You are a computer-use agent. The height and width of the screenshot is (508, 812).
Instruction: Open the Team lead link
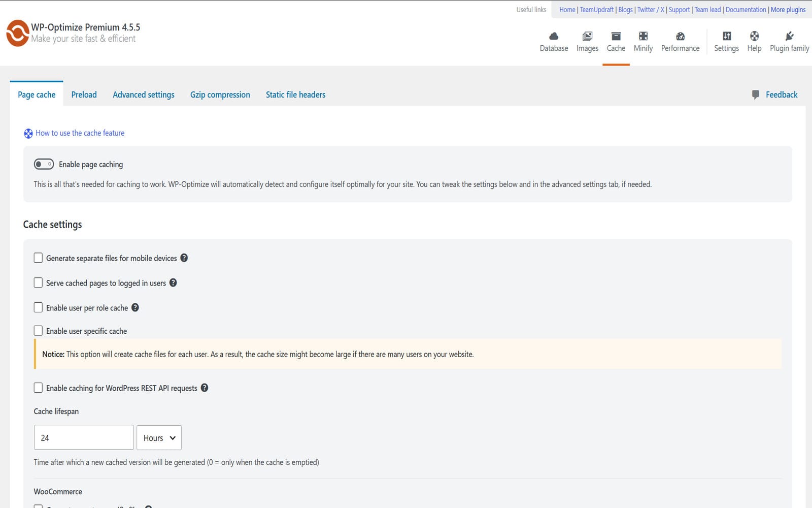coord(707,10)
